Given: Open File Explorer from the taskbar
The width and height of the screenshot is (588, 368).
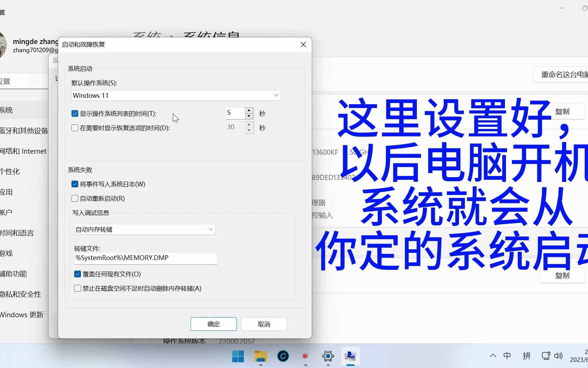Looking at the screenshot, I should coord(261,356).
